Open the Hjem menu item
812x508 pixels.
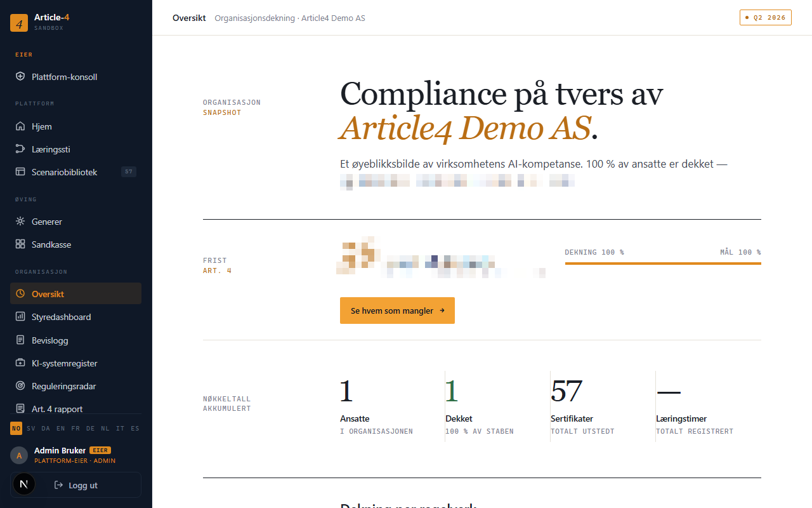(75, 126)
